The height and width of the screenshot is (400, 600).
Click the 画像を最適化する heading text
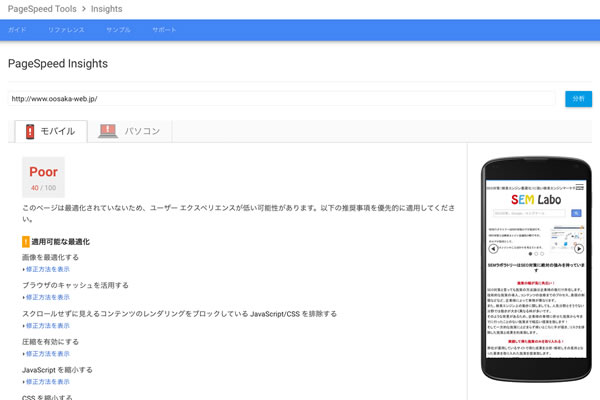click(x=51, y=257)
